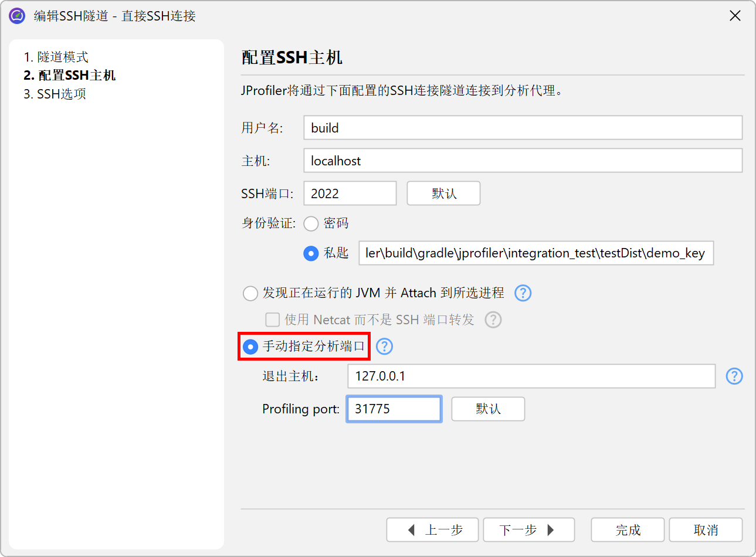Screen dimensions: 756x557
Task: Click the 上一步 back button
Action: (x=432, y=530)
